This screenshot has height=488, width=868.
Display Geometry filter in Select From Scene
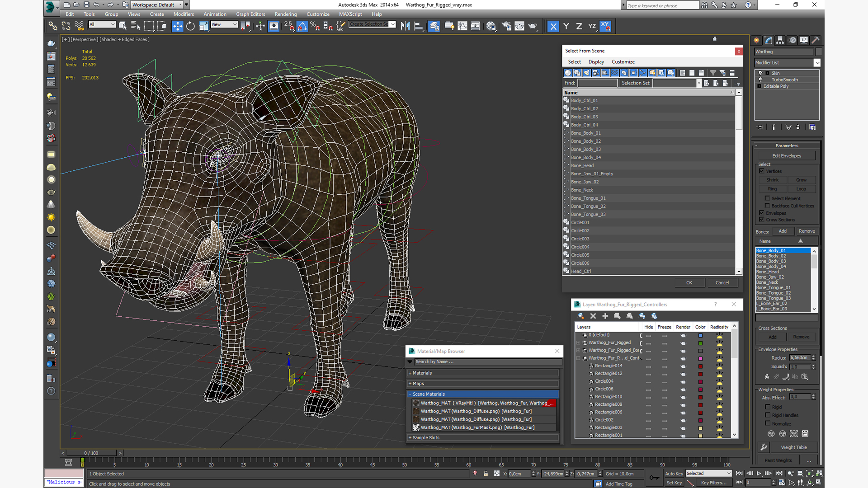[568, 73]
